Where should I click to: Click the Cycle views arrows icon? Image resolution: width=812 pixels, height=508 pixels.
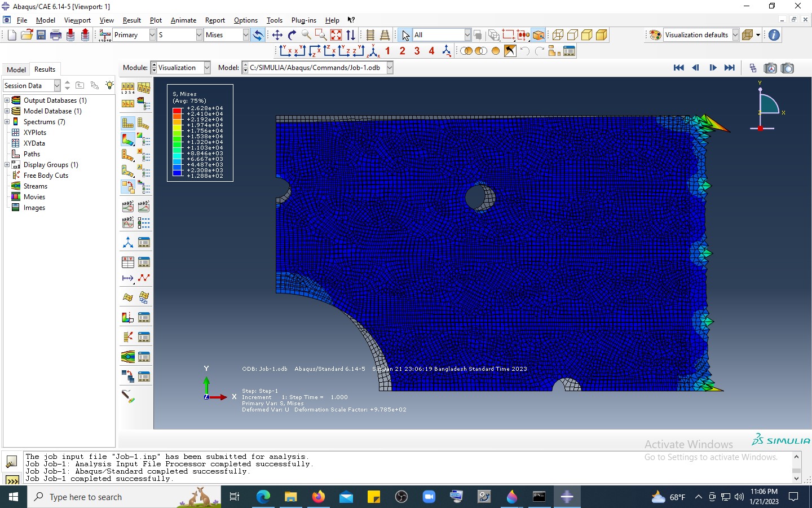coord(351,35)
